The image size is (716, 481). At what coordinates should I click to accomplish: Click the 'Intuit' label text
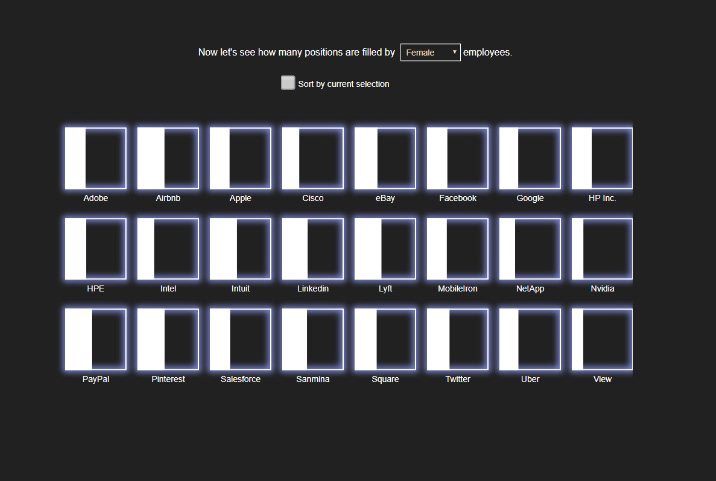point(240,289)
